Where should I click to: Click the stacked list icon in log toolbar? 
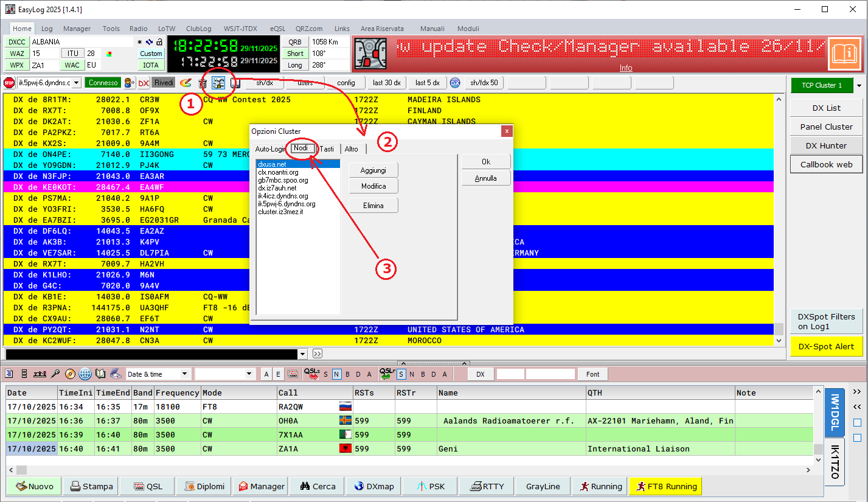(24, 374)
